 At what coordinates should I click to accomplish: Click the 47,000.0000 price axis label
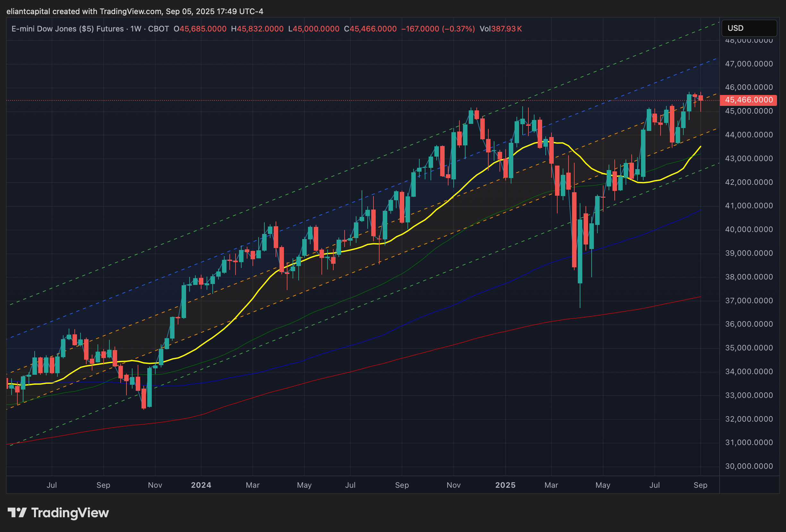(749, 64)
